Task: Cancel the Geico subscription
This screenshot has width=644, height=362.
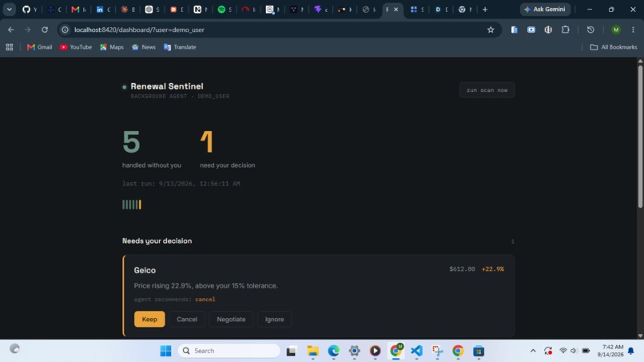Action: [187, 320]
